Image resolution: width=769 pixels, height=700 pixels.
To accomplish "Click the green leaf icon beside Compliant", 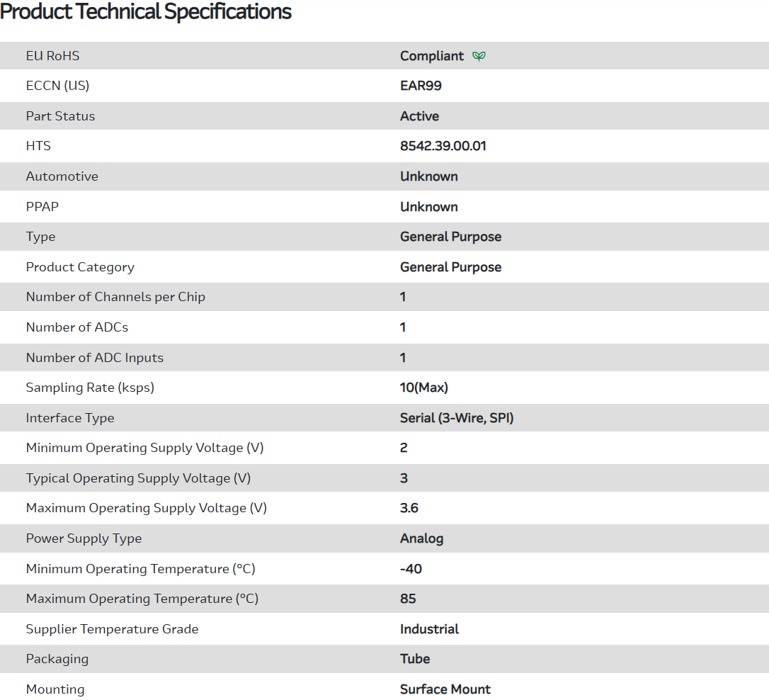I will click(x=479, y=56).
